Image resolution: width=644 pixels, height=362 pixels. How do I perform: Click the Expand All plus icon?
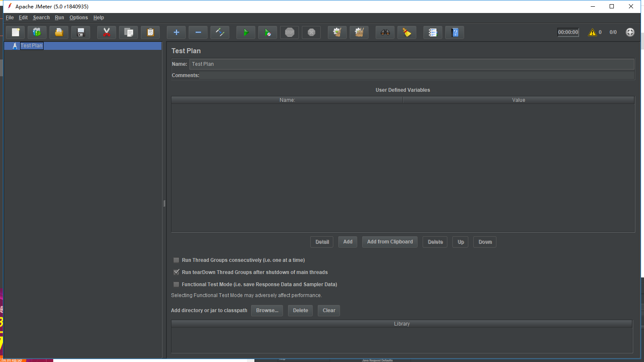176,32
